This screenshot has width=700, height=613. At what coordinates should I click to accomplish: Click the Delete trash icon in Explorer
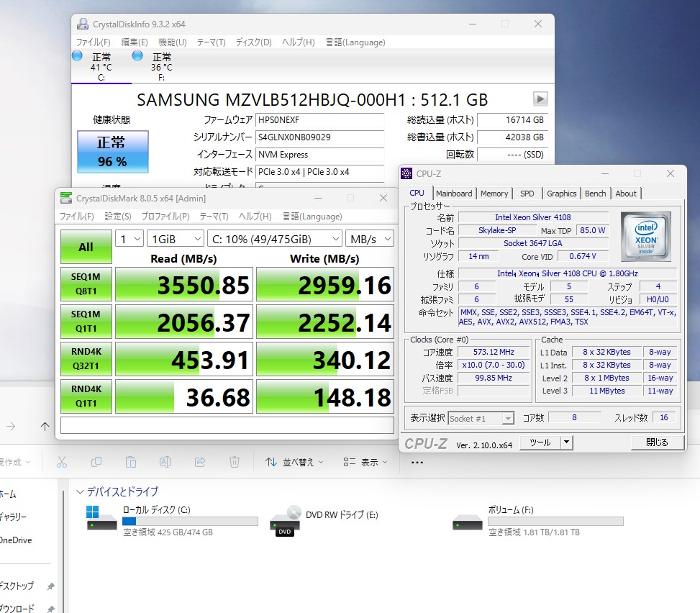point(235,462)
